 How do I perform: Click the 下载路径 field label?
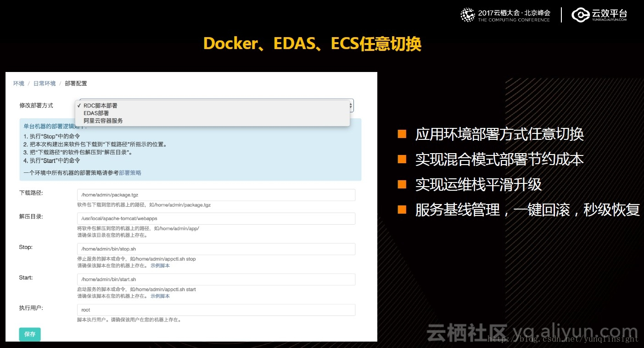click(x=31, y=193)
